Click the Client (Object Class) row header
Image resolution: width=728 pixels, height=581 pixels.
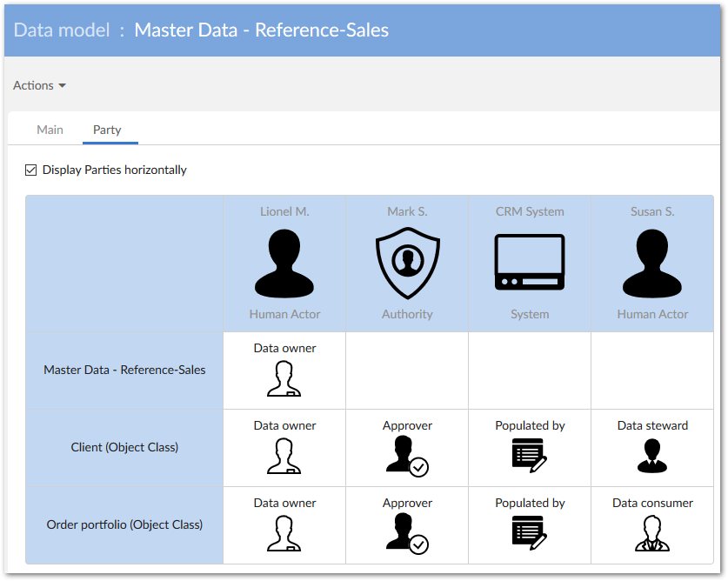tap(124, 447)
